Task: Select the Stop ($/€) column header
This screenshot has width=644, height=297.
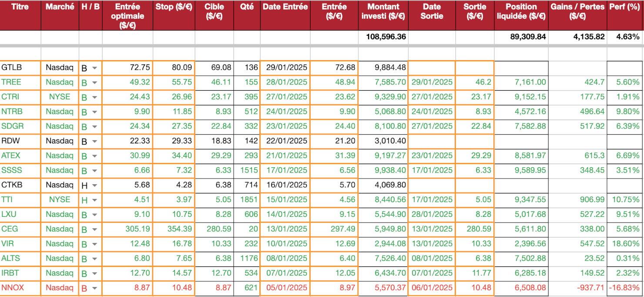Action: [174, 15]
